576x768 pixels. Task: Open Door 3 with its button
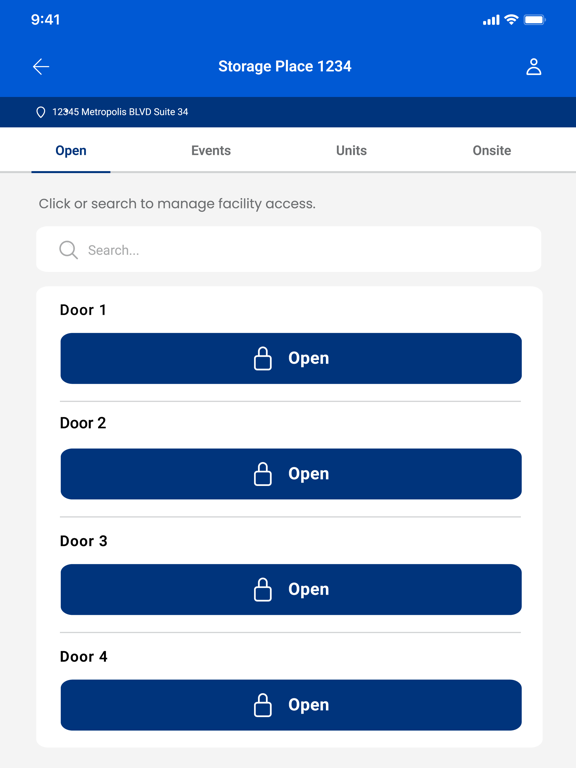tap(291, 590)
